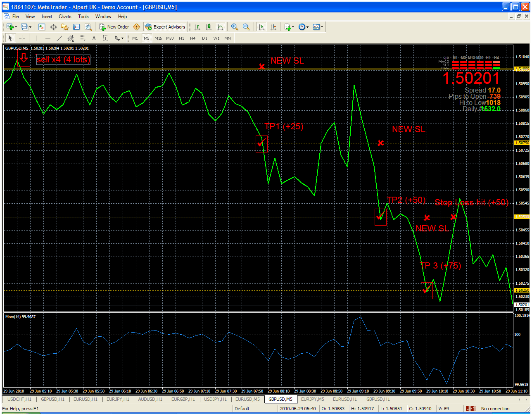This screenshot has height=414, width=532.
Task: Switch chart to M30 timeframe
Action: [170, 38]
